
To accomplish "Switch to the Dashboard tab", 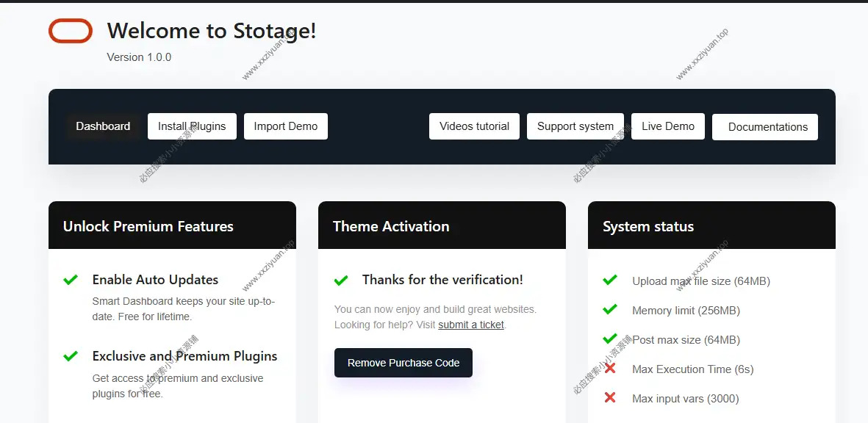I will [x=103, y=126].
